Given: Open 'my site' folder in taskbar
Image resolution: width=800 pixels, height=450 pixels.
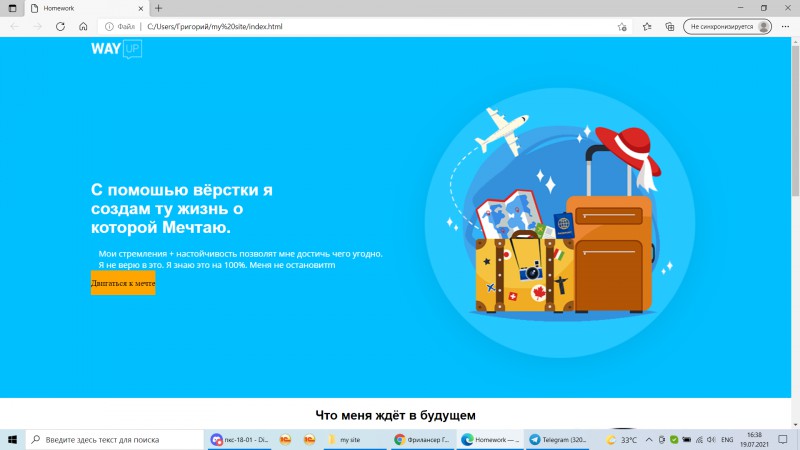Looking at the screenshot, I should coord(355,439).
